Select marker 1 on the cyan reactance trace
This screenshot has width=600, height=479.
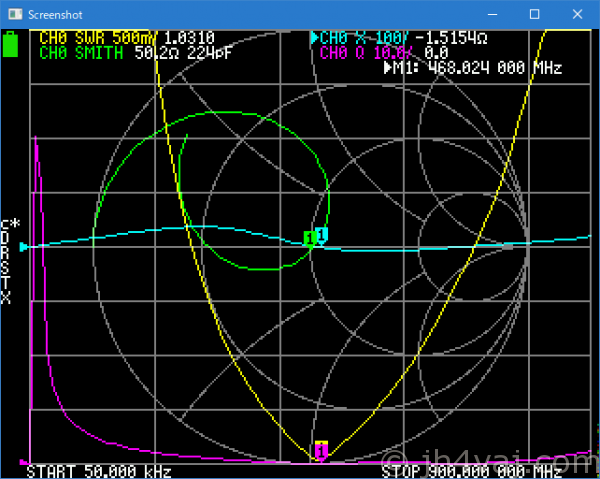pos(322,234)
